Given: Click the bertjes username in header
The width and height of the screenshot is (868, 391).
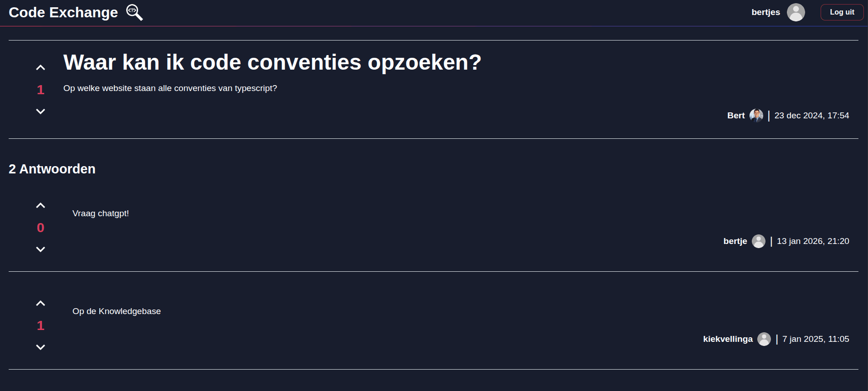Looking at the screenshot, I should 765,12.
